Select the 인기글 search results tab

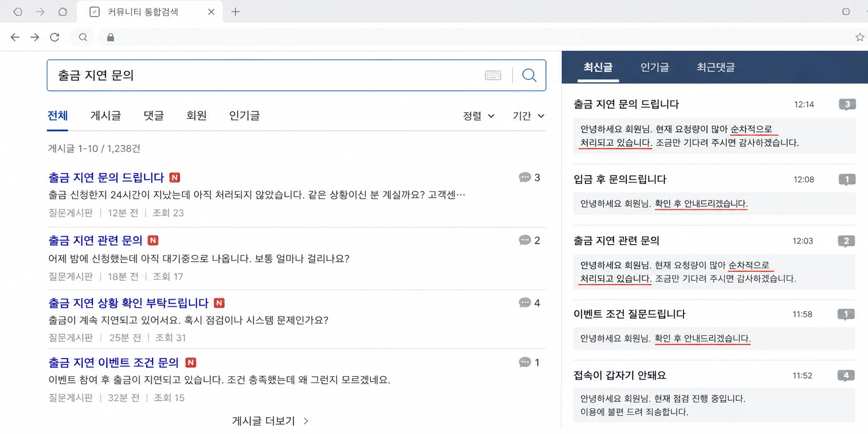[x=245, y=115]
